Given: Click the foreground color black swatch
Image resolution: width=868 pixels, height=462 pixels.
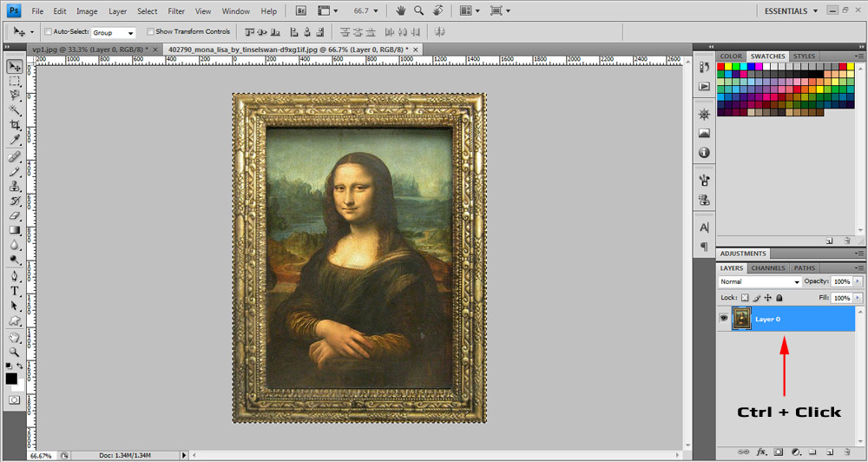Looking at the screenshot, I should tap(11, 379).
